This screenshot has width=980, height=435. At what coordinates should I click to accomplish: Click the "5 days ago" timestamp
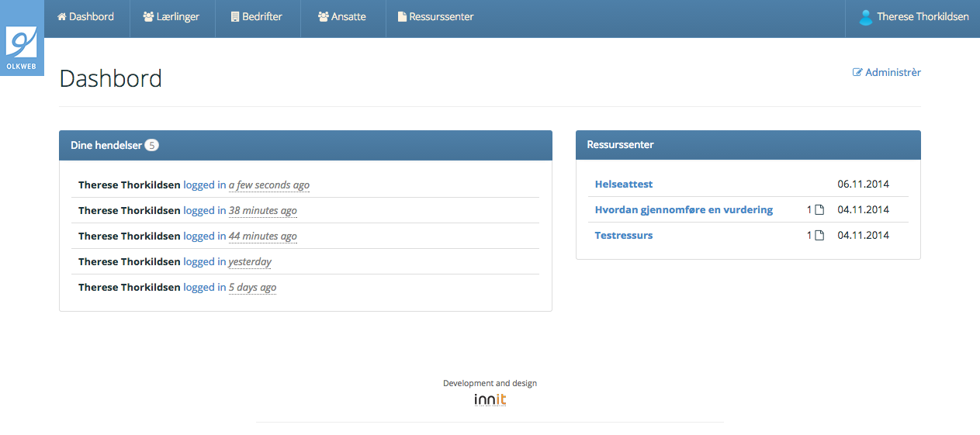point(252,288)
